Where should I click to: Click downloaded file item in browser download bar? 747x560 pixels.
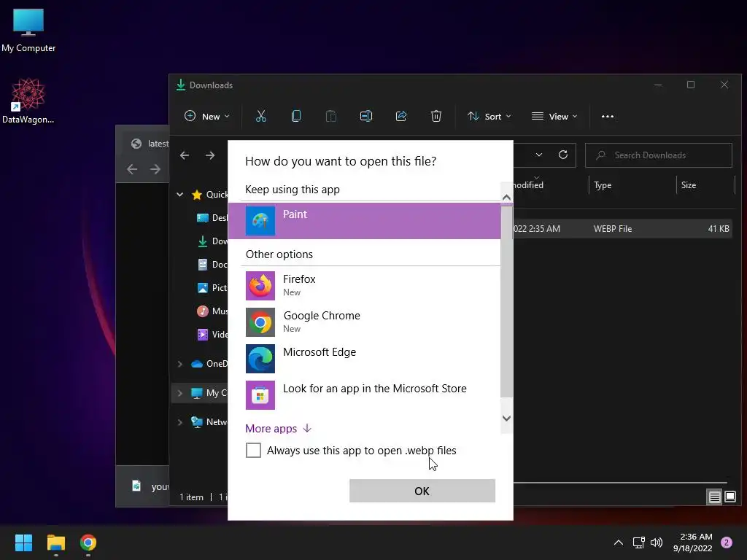click(150, 486)
